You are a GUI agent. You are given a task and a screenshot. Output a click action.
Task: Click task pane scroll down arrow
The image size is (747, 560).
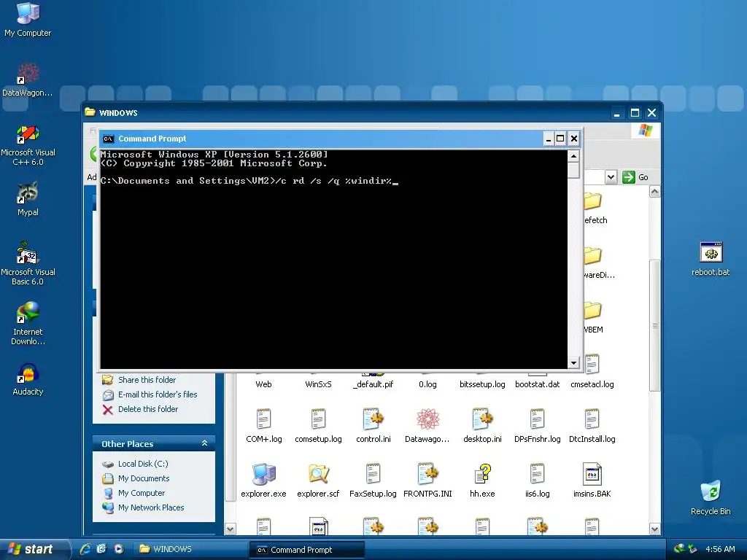(230, 529)
